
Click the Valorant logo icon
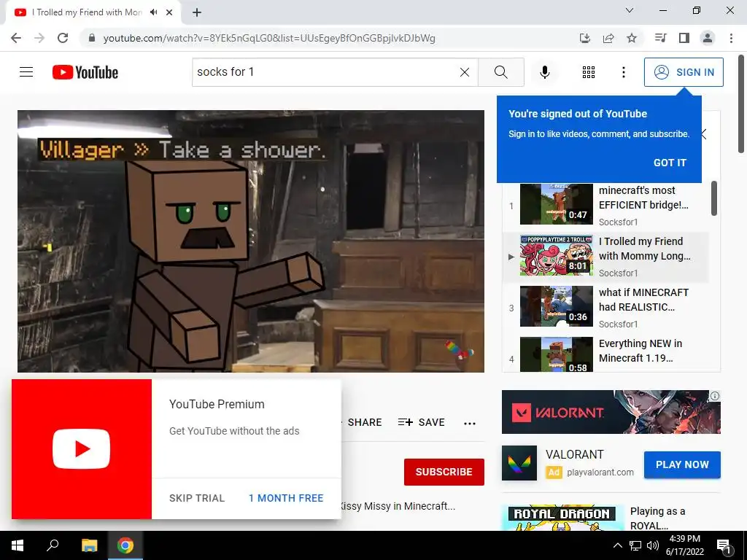point(519,463)
